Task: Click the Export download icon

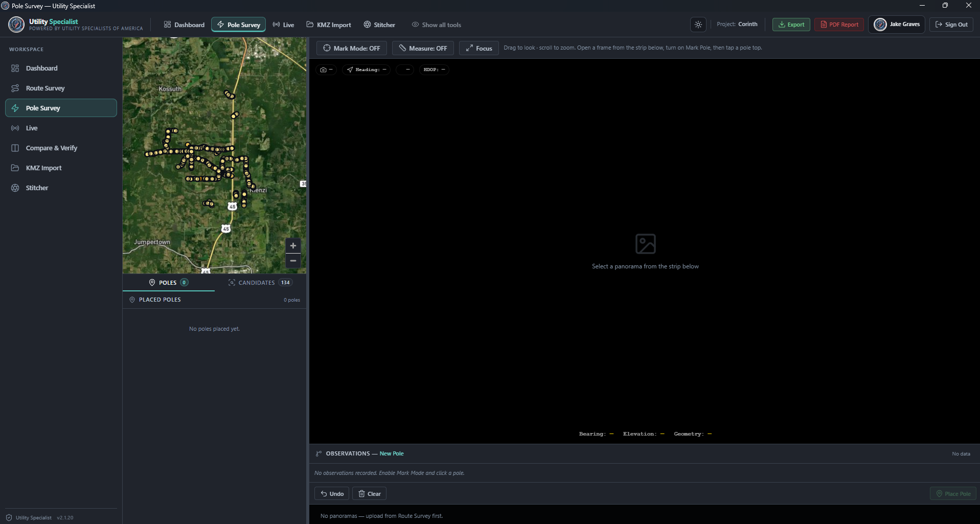Action: pyautogui.click(x=782, y=25)
